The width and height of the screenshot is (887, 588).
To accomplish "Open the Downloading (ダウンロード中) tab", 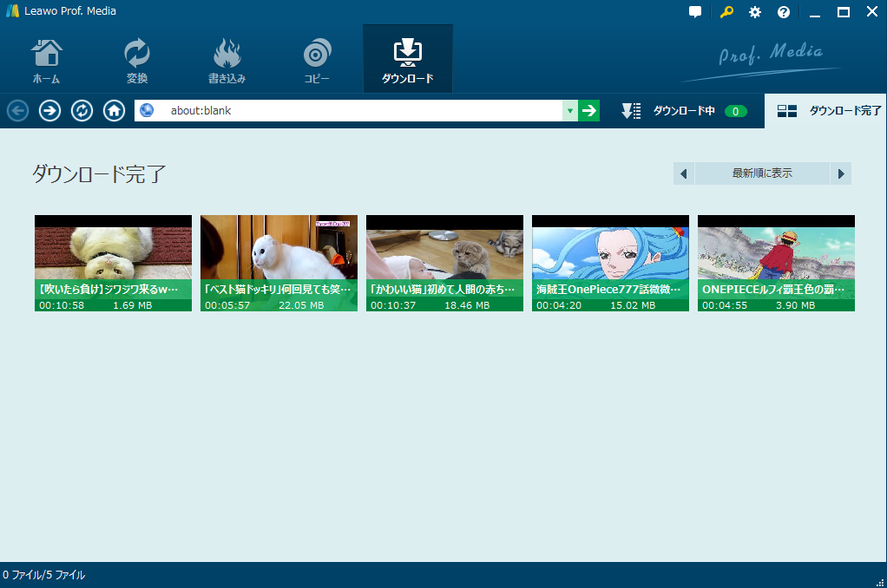I will 684,111.
